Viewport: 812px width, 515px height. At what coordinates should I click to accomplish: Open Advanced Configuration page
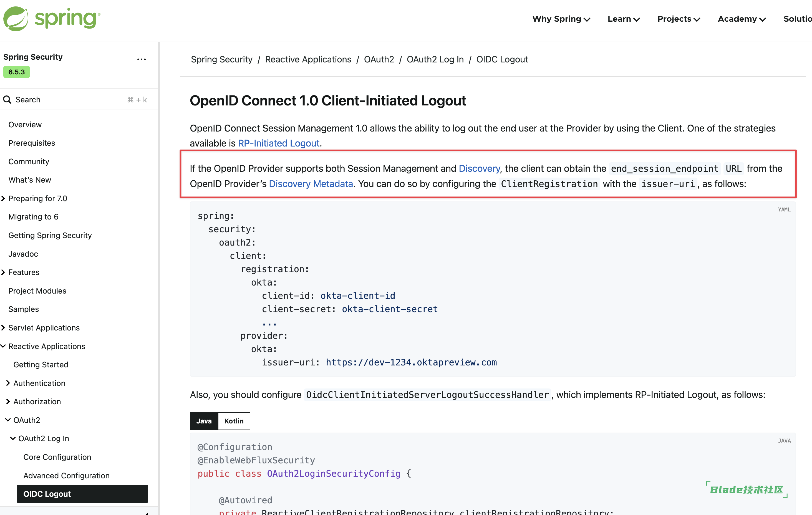(66, 475)
